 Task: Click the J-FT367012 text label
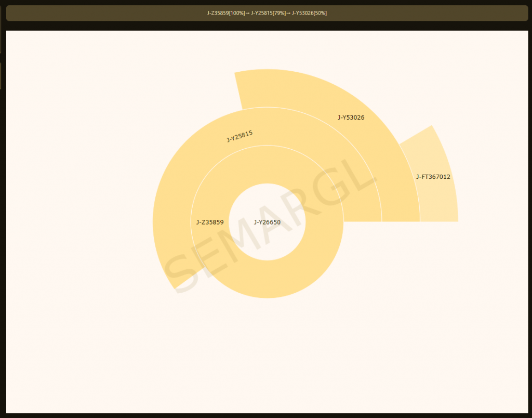tap(433, 177)
